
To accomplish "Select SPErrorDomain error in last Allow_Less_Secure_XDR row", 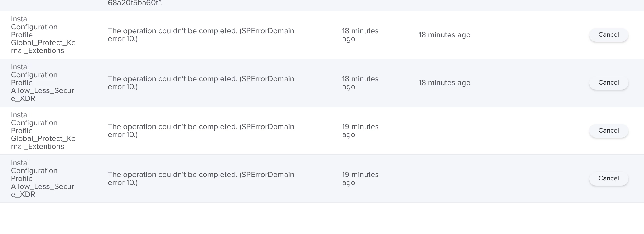I will click(201, 178).
